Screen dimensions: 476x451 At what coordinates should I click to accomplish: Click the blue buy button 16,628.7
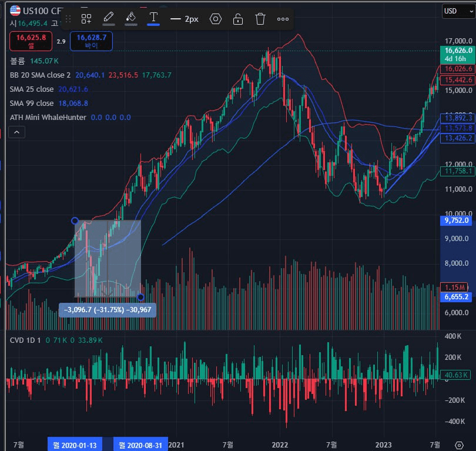(91, 41)
